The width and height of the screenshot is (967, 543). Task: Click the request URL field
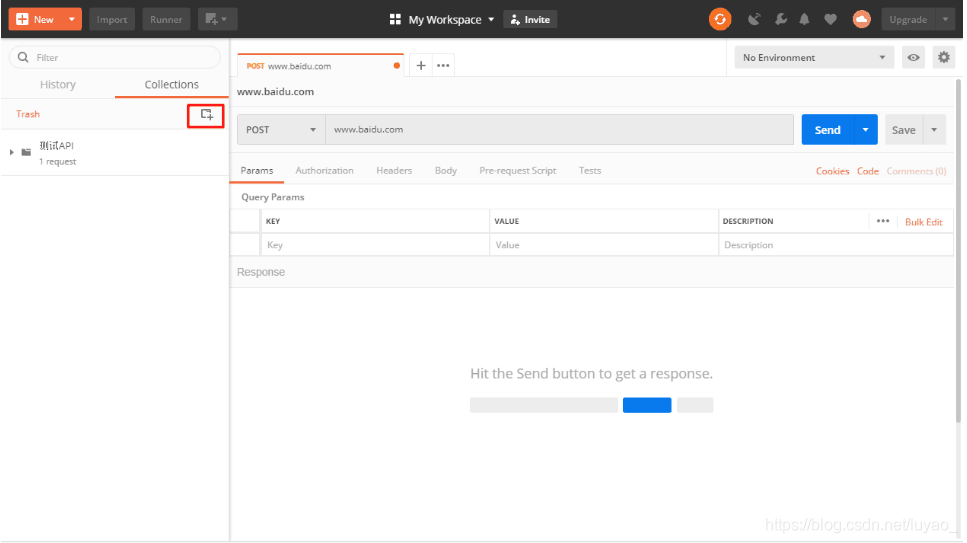(x=559, y=130)
